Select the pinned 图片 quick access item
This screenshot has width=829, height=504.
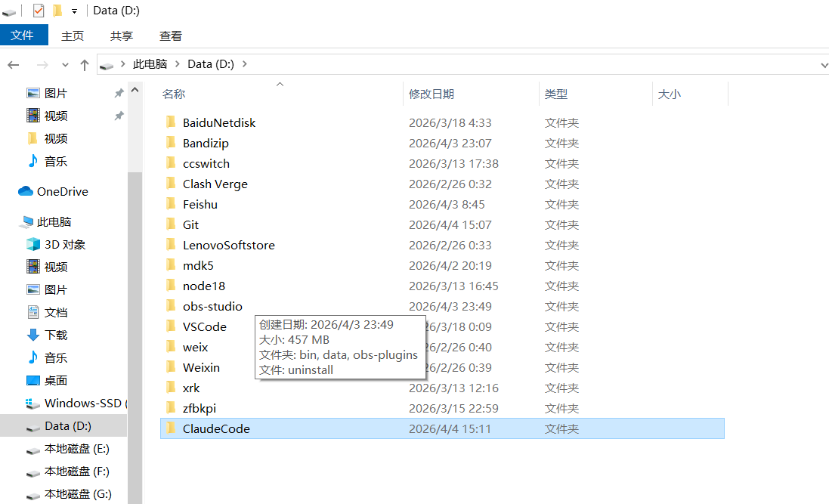[56, 93]
